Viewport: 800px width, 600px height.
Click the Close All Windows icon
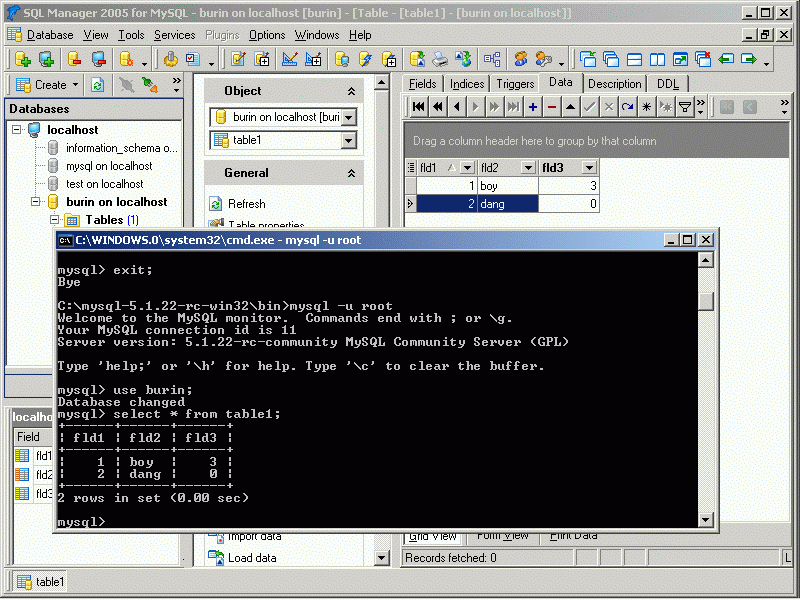[703, 59]
